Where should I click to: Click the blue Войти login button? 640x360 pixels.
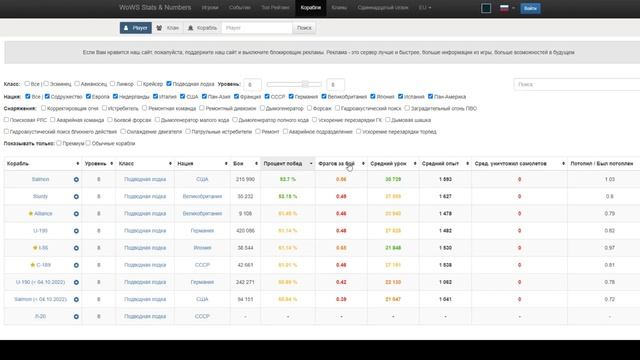point(530,8)
